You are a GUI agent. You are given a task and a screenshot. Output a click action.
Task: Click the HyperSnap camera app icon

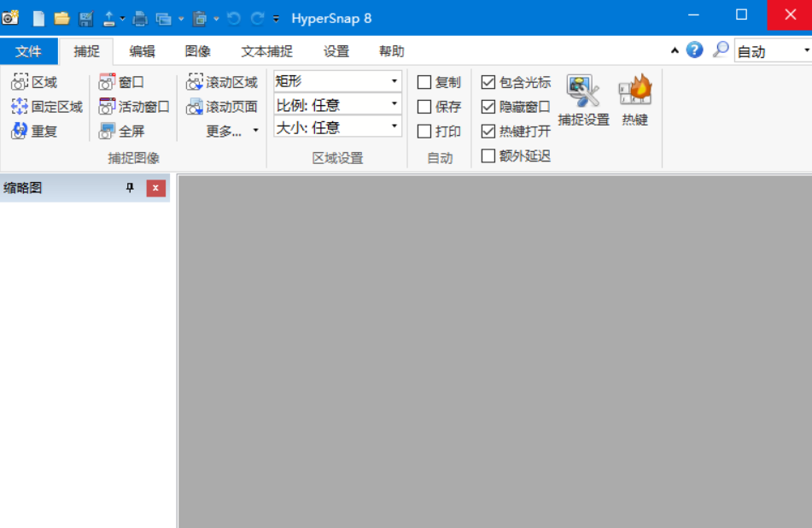pyautogui.click(x=10, y=18)
